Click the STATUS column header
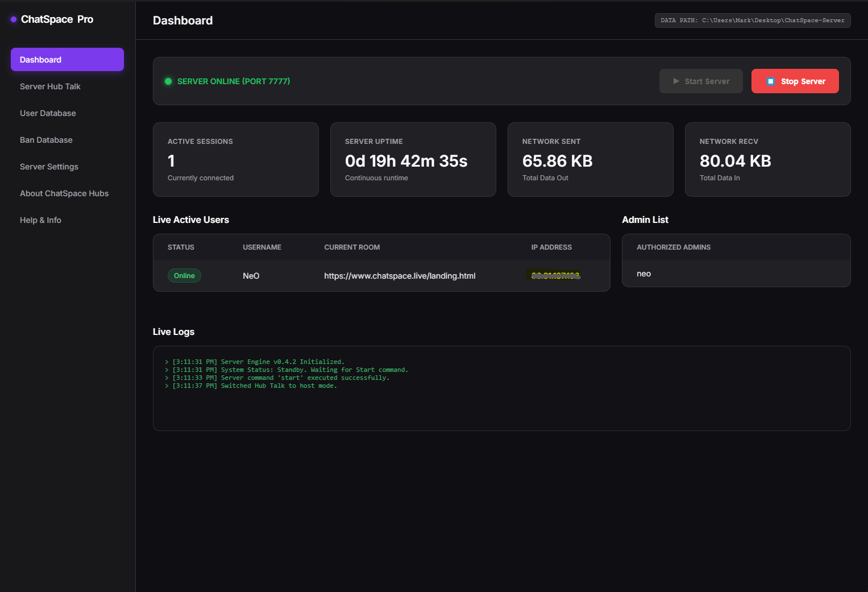Image resolution: width=868 pixels, height=592 pixels. pyautogui.click(x=181, y=247)
